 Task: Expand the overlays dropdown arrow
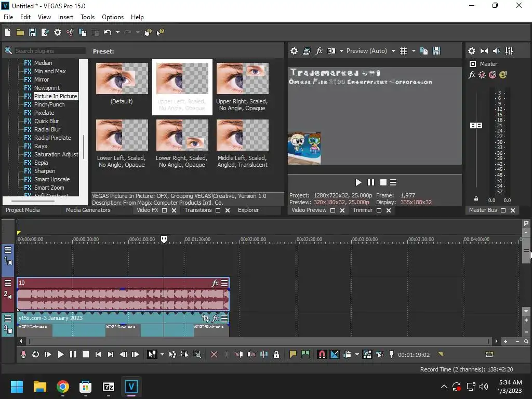(x=414, y=51)
